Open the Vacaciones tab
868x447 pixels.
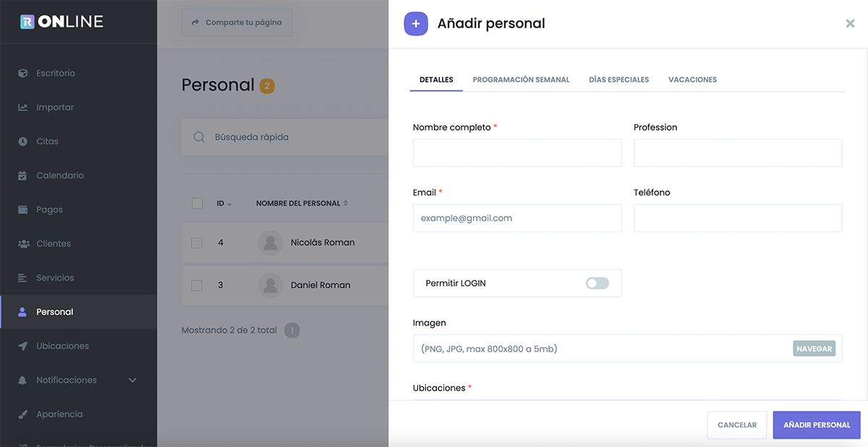click(x=692, y=80)
